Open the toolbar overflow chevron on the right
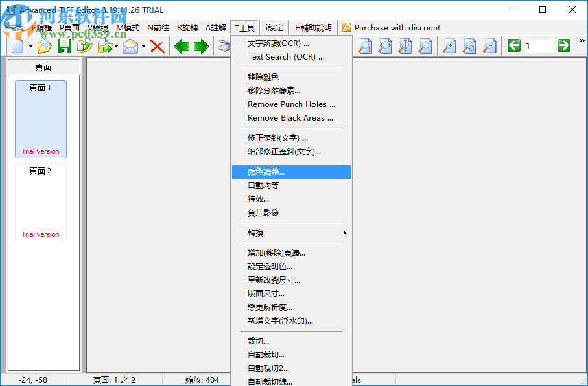 click(581, 40)
